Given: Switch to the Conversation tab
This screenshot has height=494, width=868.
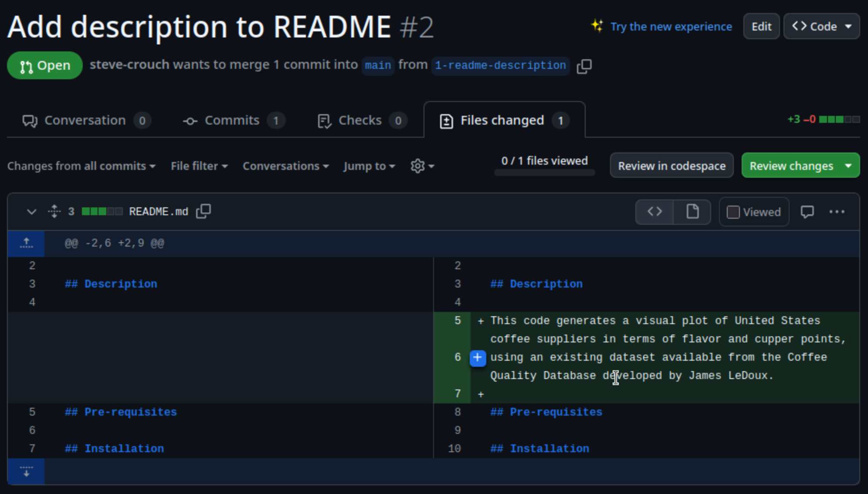Looking at the screenshot, I should tap(86, 120).
